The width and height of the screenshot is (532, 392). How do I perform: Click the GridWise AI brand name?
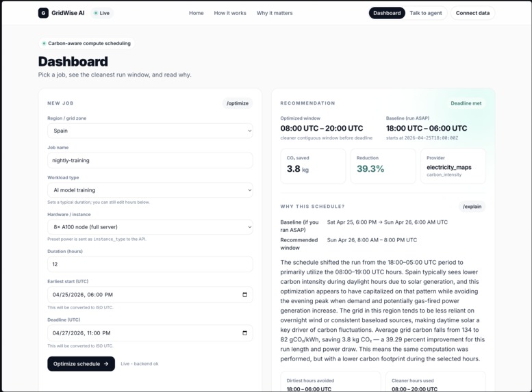[68, 13]
